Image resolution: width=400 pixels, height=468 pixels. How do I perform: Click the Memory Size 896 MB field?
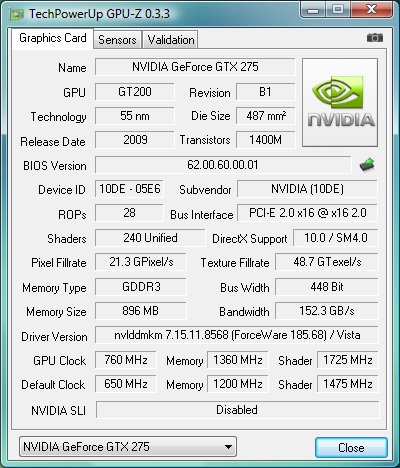click(141, 311)
